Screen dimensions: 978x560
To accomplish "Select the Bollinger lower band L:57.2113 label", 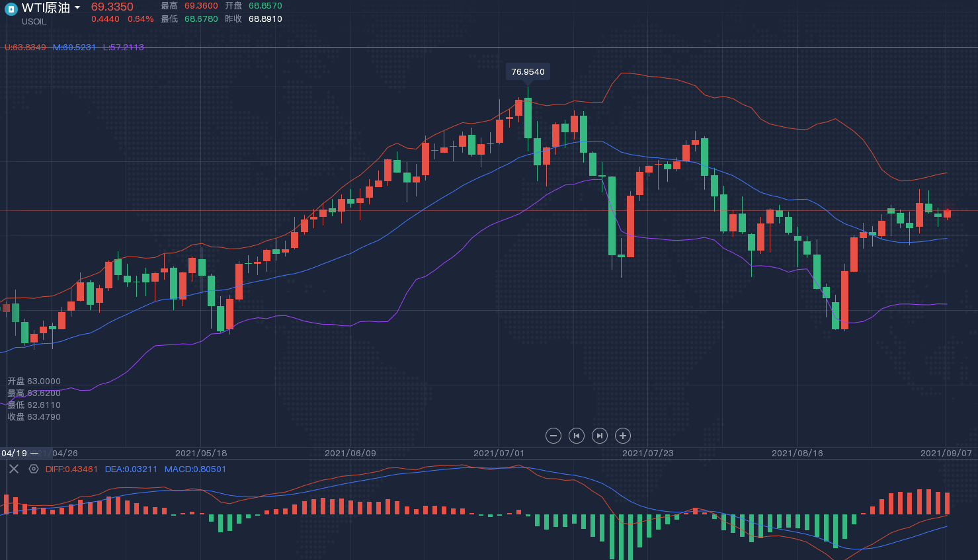I will click(123, 48).
